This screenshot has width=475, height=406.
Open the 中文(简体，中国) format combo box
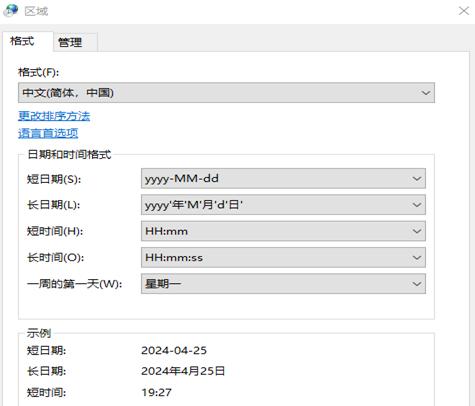click(226, 93)
